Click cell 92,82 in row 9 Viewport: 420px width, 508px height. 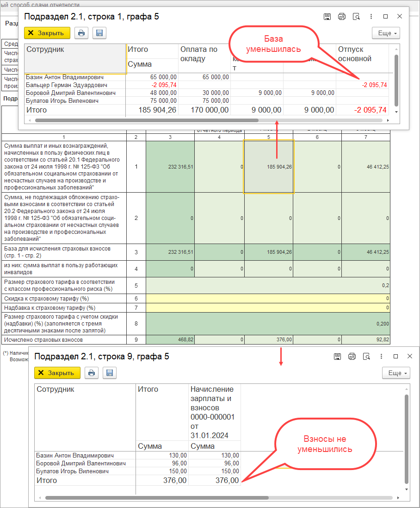pyautogui.click(x=366, y=339)
